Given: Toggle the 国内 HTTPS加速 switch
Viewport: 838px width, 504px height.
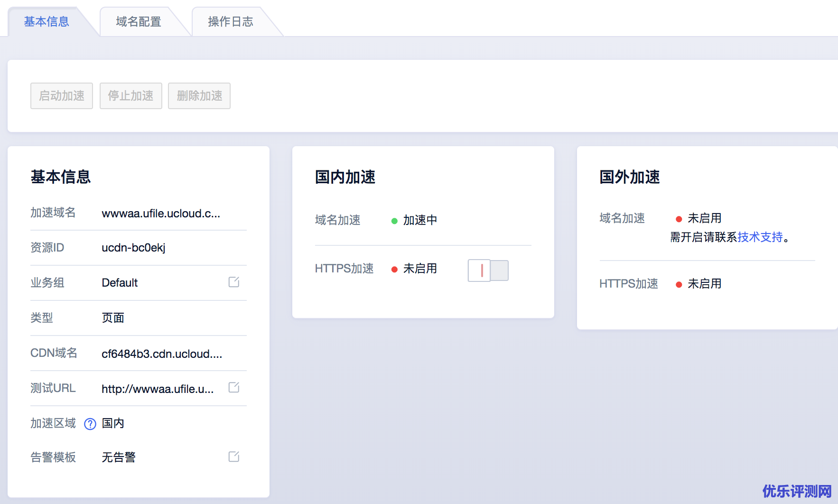Looking at the screenshot, I should click(x=488, y=271).
